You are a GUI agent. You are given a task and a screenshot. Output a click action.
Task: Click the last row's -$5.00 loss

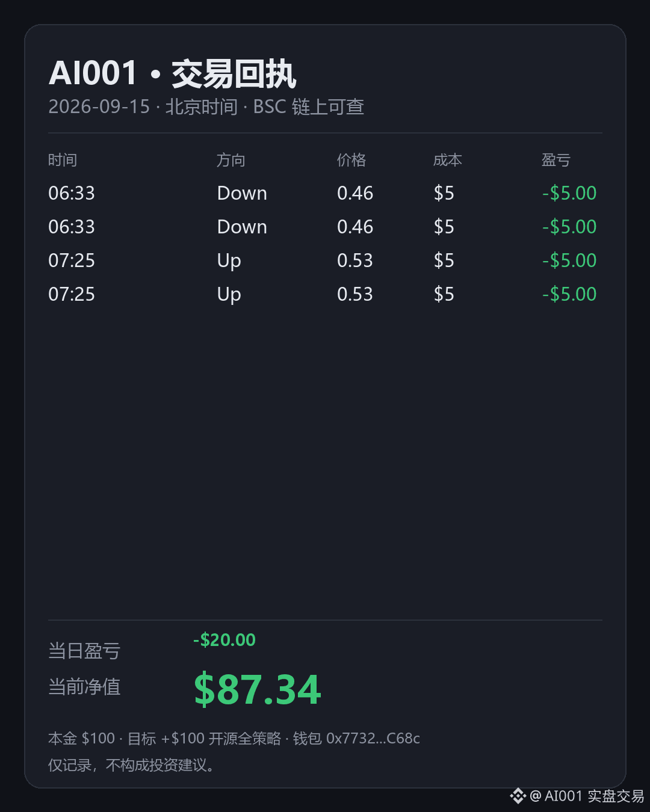tap(569, 294)
